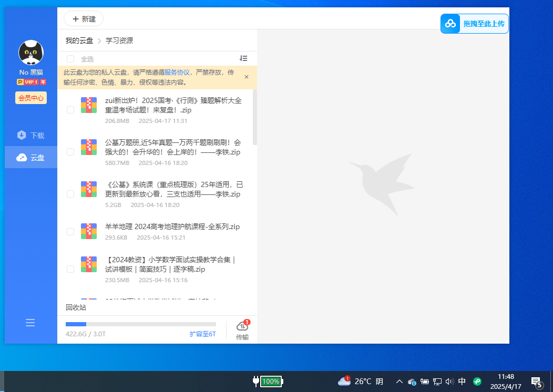
Task: Dismiss the yellow notice banner
Action: click(247, 77)
